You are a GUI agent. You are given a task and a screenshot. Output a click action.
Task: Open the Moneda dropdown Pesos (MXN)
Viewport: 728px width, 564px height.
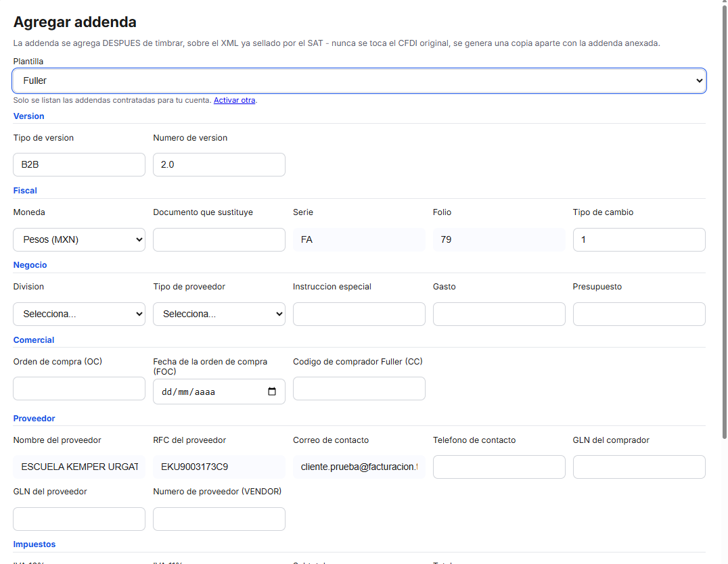[x=79, y=239]
